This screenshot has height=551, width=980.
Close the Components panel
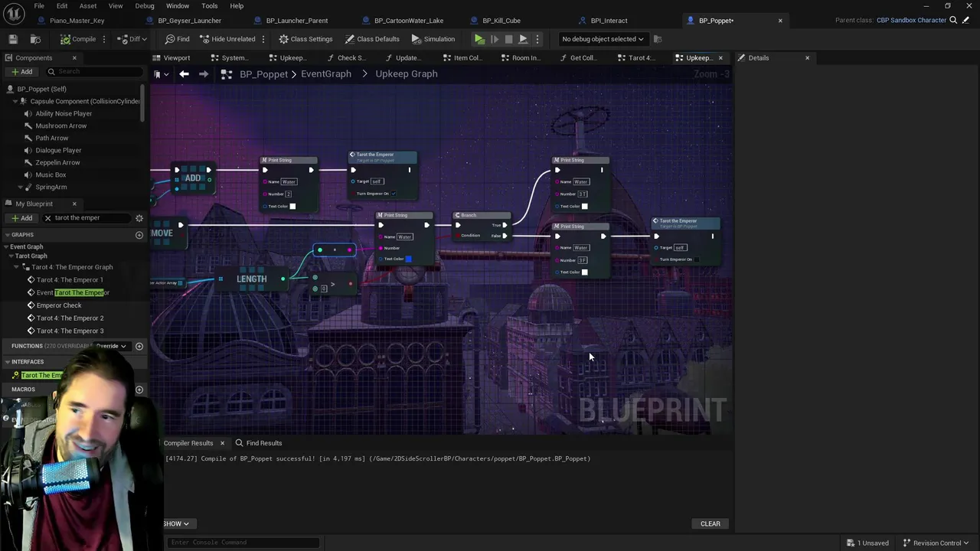click(x=74, y=58)
